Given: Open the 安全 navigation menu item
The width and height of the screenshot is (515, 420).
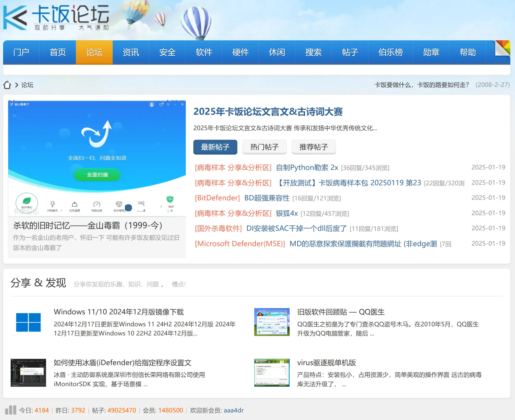Looking at the screenshot, I should 167,52.
